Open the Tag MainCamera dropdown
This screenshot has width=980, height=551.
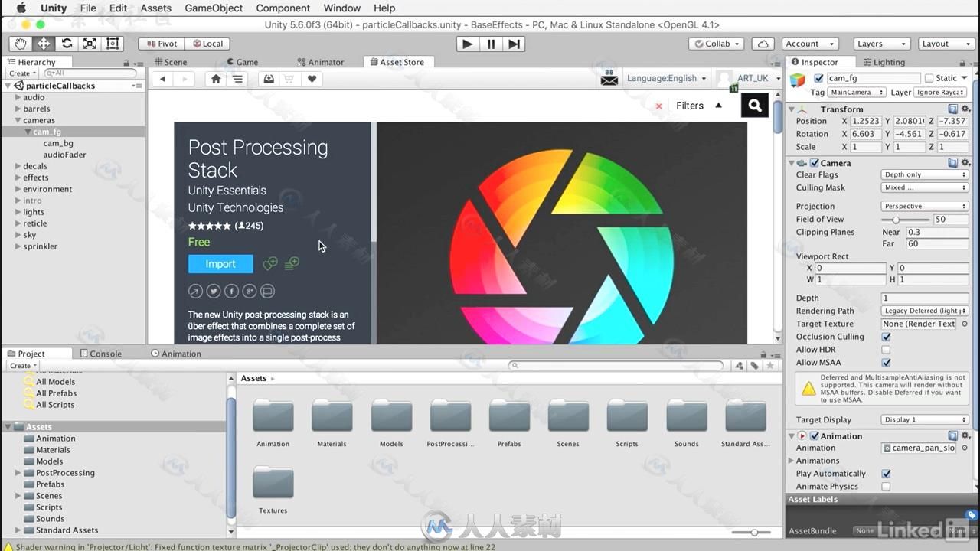(x=857, y=92)
